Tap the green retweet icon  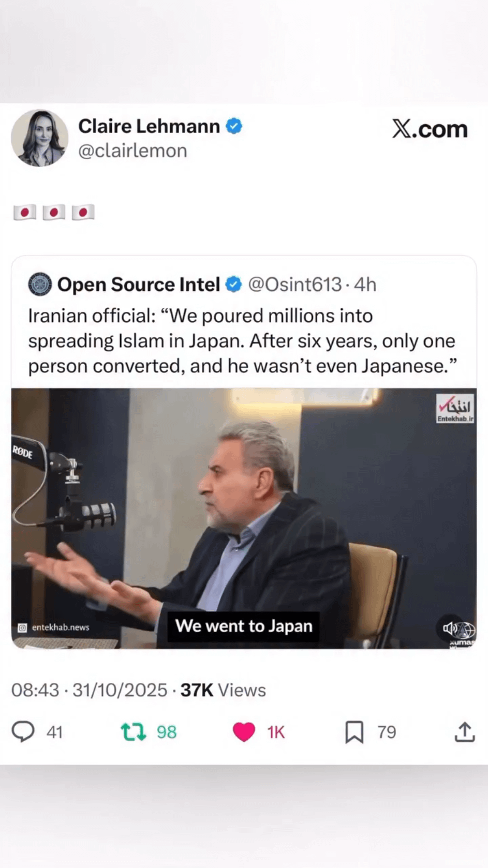point(134,732)
